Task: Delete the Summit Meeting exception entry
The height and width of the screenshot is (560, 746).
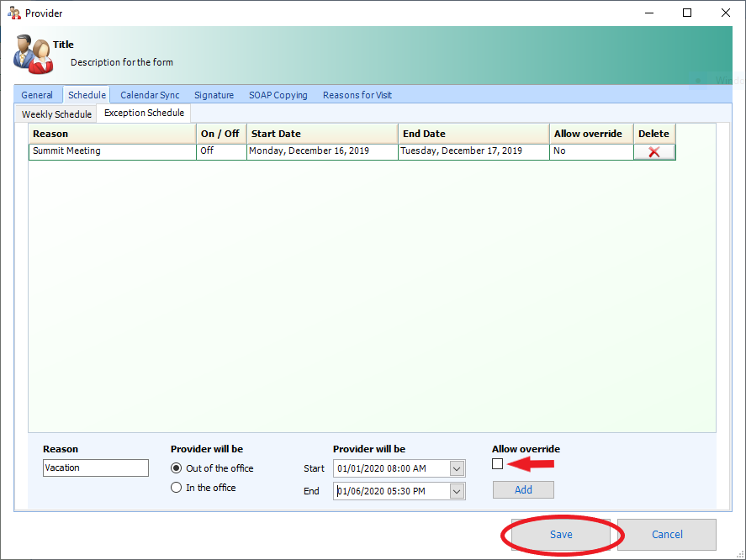Action: pos(654,151)
